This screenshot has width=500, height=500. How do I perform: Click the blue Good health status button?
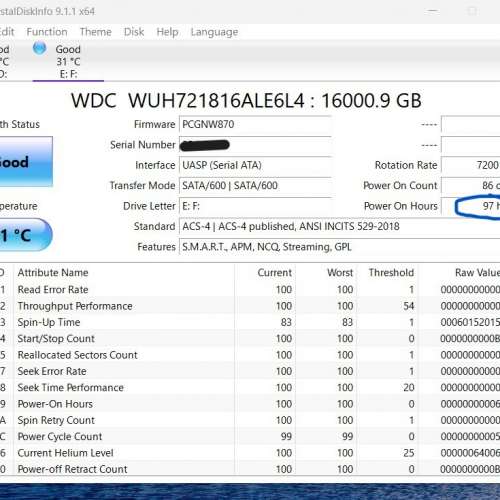(x=25, y=162)
